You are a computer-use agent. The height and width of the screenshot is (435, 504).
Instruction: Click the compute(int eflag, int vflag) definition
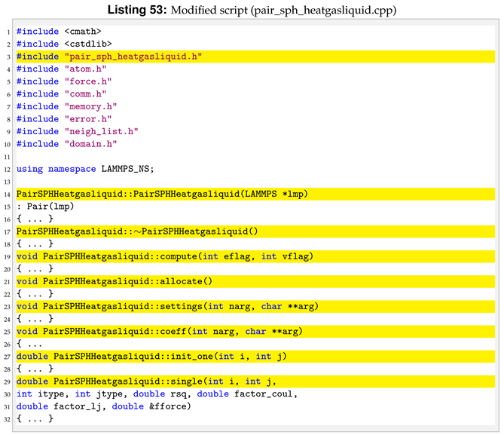coord(164,256)
